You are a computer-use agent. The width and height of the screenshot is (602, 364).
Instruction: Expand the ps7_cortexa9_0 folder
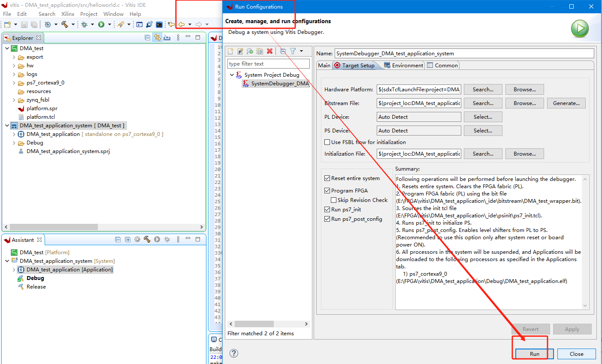click(x=14, y=83)
